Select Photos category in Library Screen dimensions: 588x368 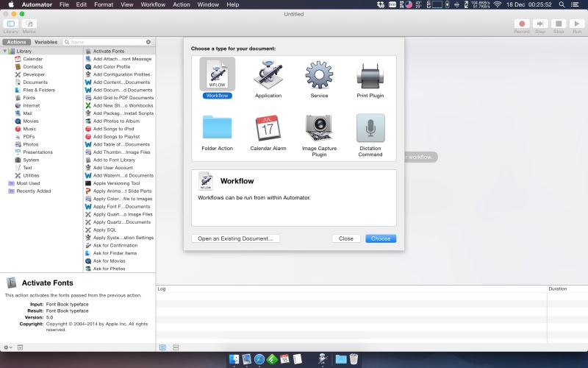click(31, 144)
